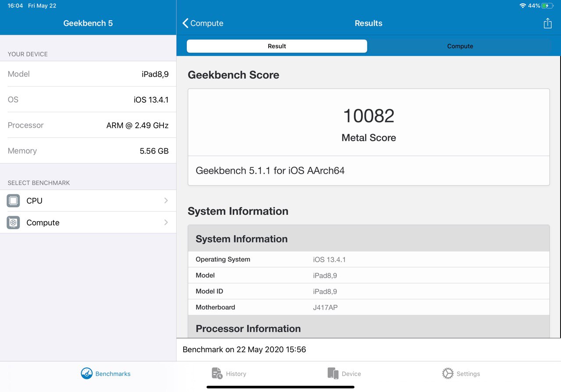The height and width of the screenshot is (392, 561).
Task: Open the History tab label
Action: click(236, 374)
